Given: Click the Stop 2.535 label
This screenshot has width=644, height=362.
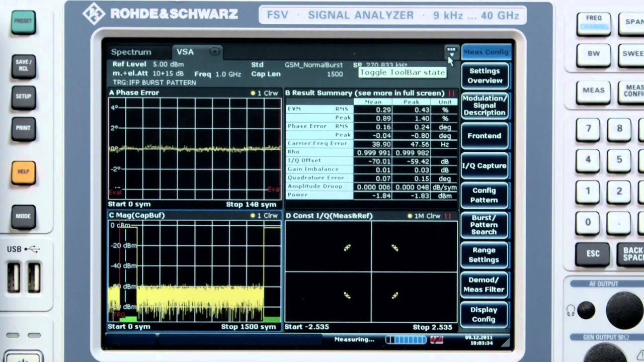Looking at the screenshot, I should coord(433,327).
